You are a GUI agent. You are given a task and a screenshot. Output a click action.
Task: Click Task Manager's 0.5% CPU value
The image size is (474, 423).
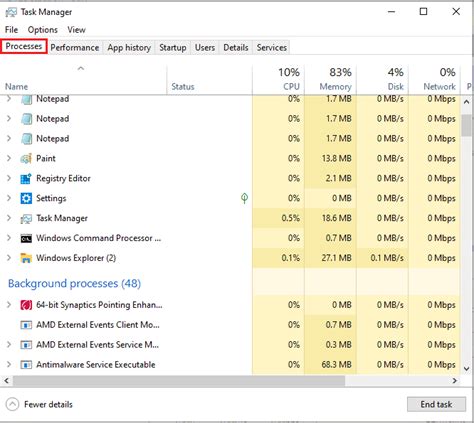coord(291,218)
